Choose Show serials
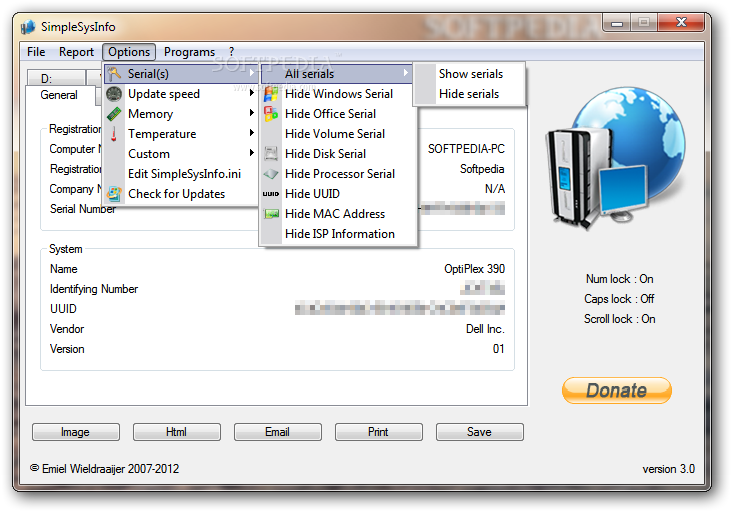This screenshot has width=732, height=512. coord(469,74)
